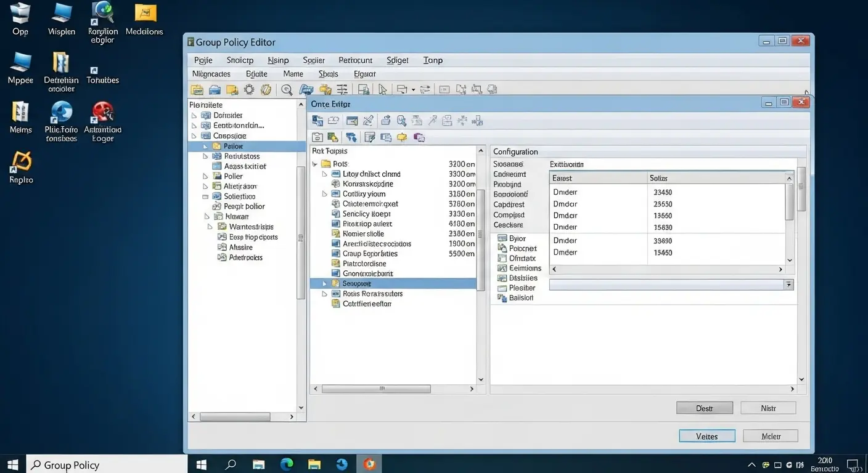Screen dimensions: 868x473
Task: Sort by the Solizs column header
Action: (x=716, y=178)
